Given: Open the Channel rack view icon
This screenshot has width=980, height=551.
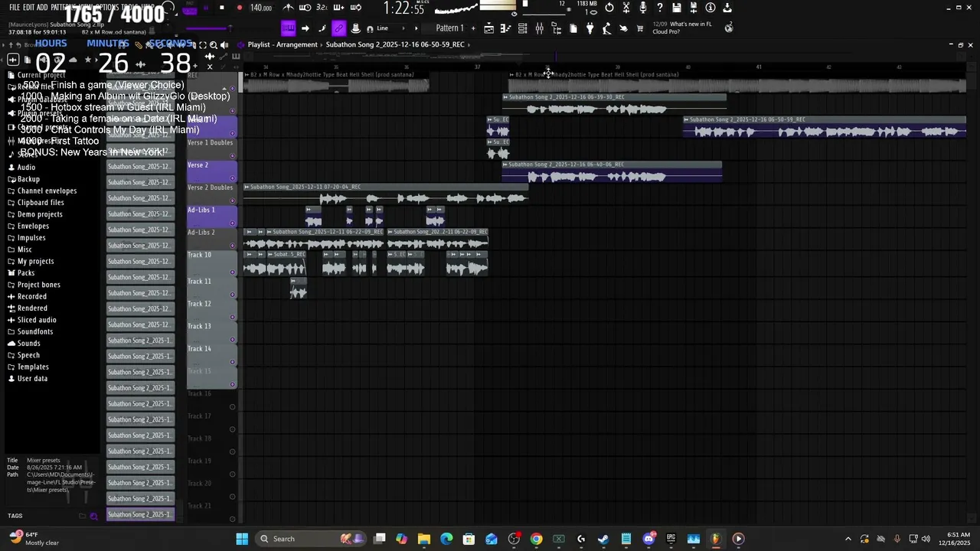Looking at the screenshot, I should [x=522, y=28].
